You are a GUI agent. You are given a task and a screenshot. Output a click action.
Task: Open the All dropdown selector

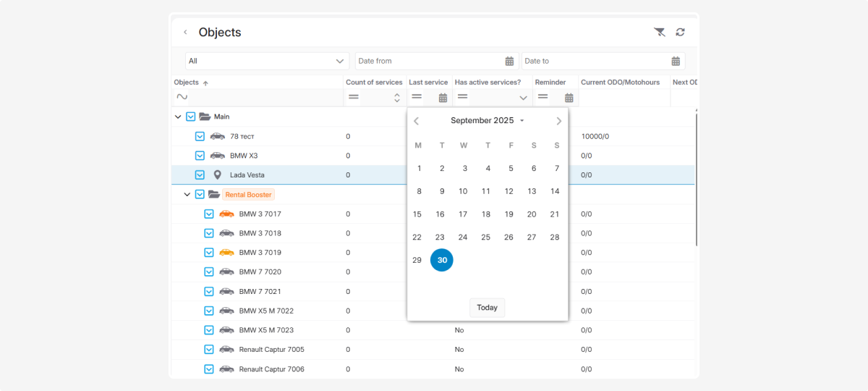267,62
